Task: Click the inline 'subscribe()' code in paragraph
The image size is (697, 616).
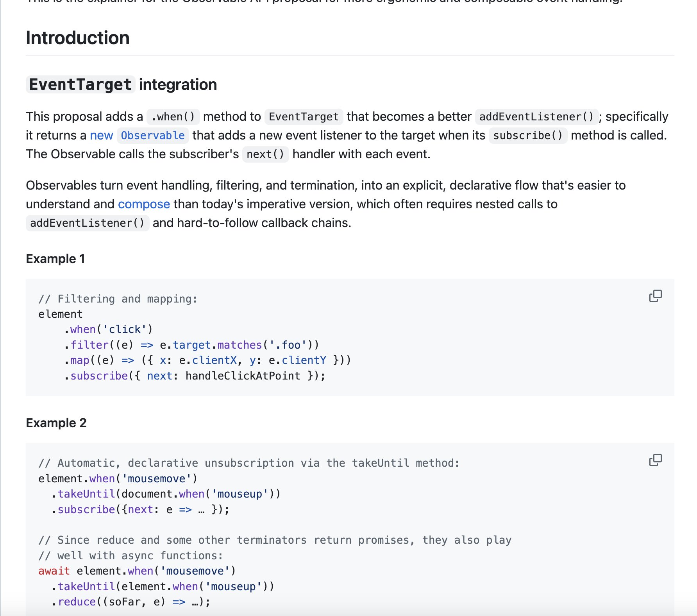Action: click(x=528, y=135)
